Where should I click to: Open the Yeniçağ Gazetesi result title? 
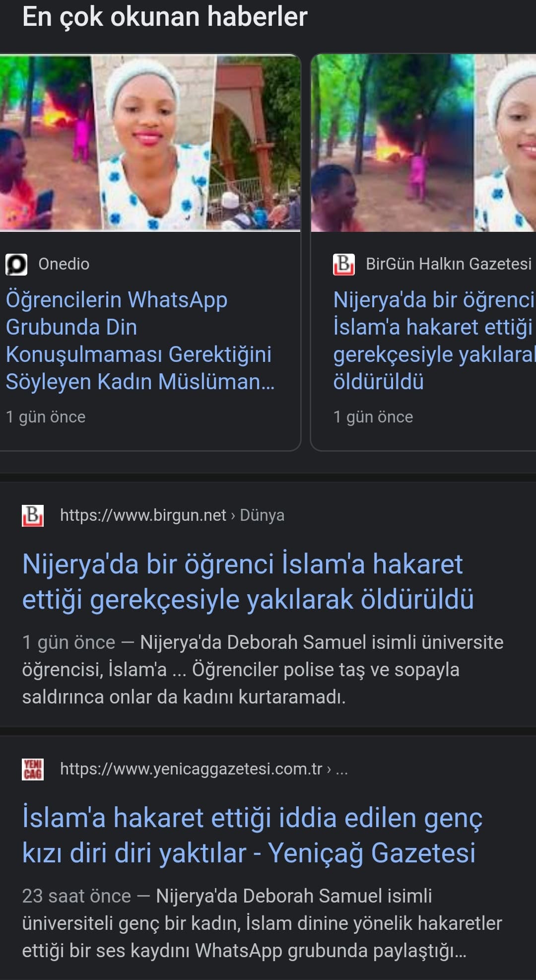(x=252, y=835)
